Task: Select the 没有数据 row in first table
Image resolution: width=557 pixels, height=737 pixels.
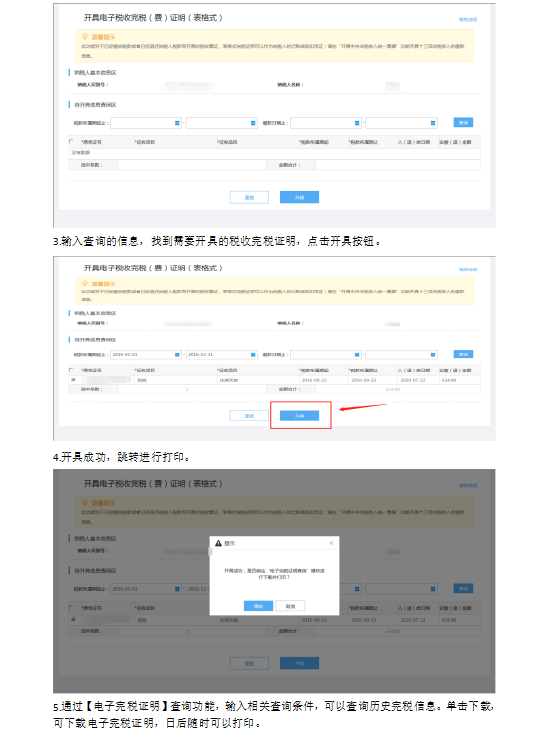Action: [x=275, y=153]
